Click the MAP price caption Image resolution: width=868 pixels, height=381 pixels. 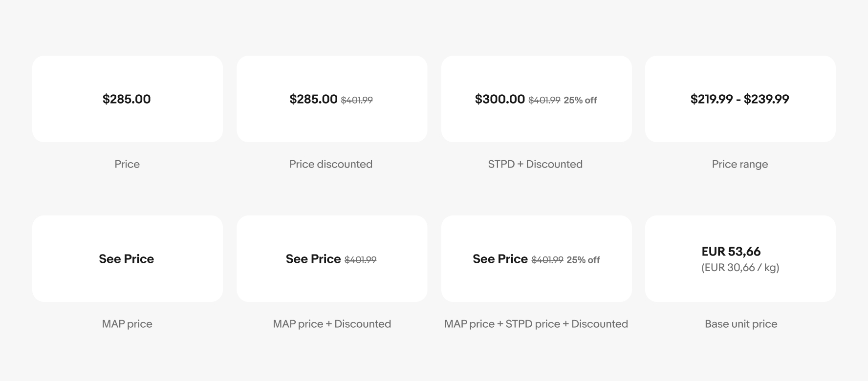tap(127, 324)
